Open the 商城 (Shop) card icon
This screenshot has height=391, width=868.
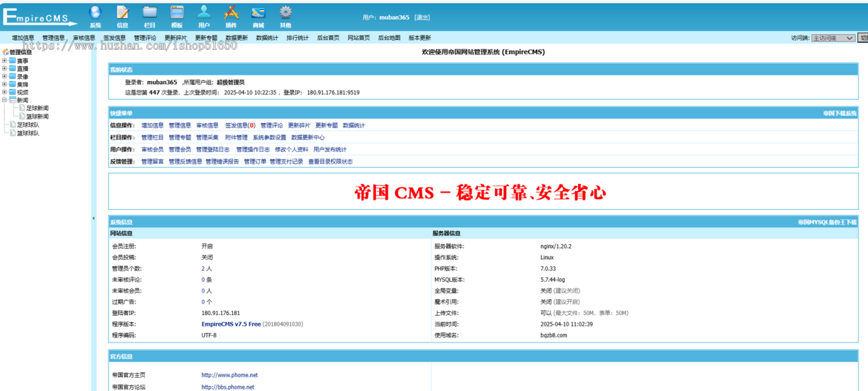[258, 12]
